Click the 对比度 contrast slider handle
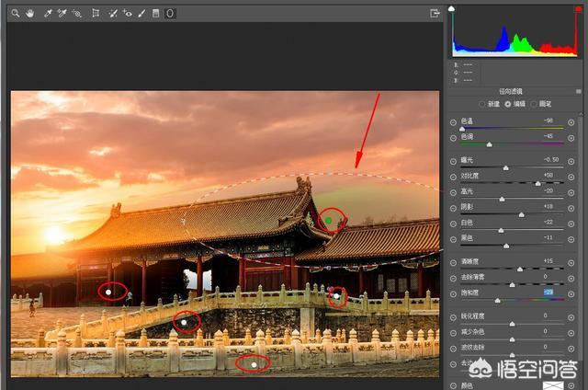The image size is (588, 390). [x=537, y=183]
